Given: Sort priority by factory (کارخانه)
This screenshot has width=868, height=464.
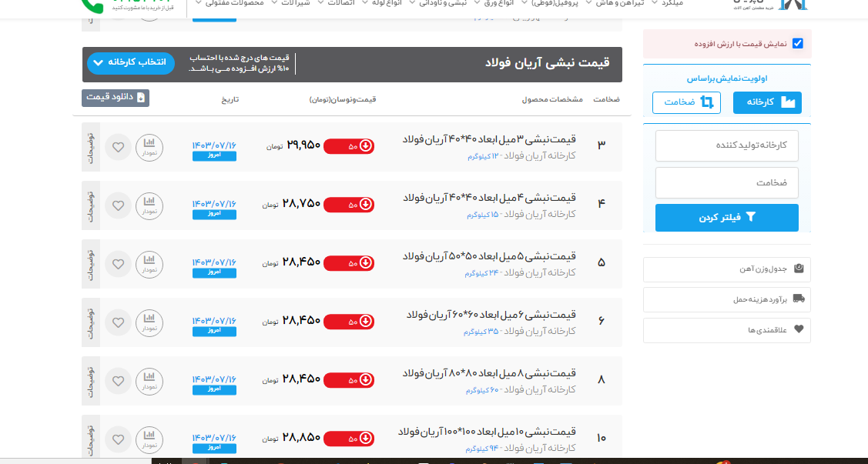Looking at the screenshot, I should pyautogui.click(x=767, y=102).
